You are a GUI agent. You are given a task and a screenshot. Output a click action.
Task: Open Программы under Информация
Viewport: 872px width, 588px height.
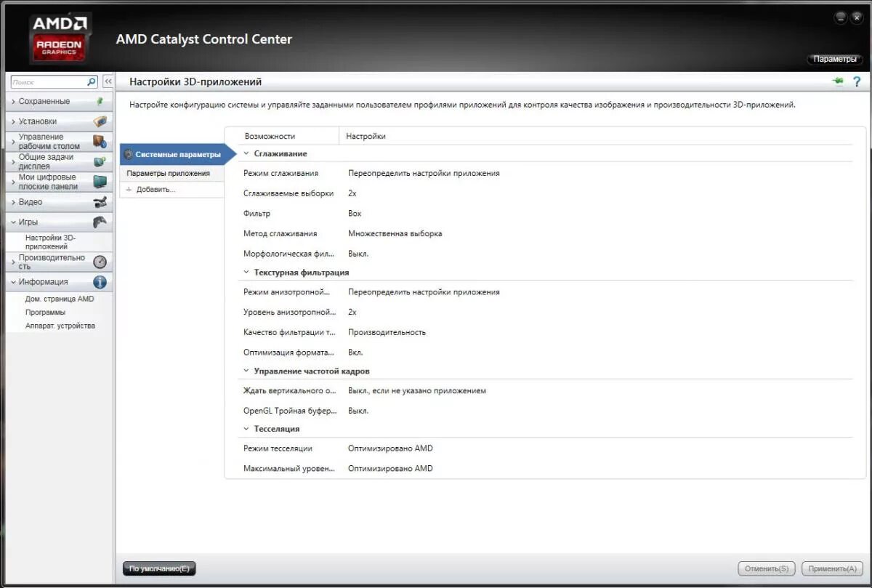click(x=45, y=313)
